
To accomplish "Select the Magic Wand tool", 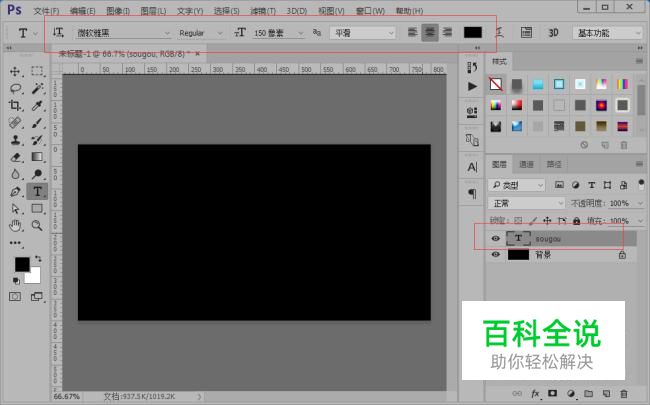I will [x=37, y=88].
